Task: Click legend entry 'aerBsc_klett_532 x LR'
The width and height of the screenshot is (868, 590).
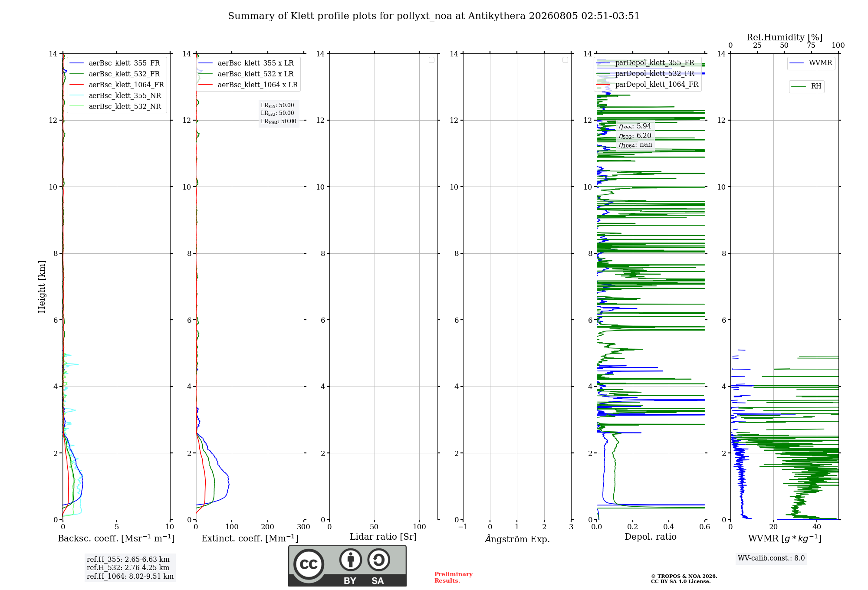Action: 256,74
